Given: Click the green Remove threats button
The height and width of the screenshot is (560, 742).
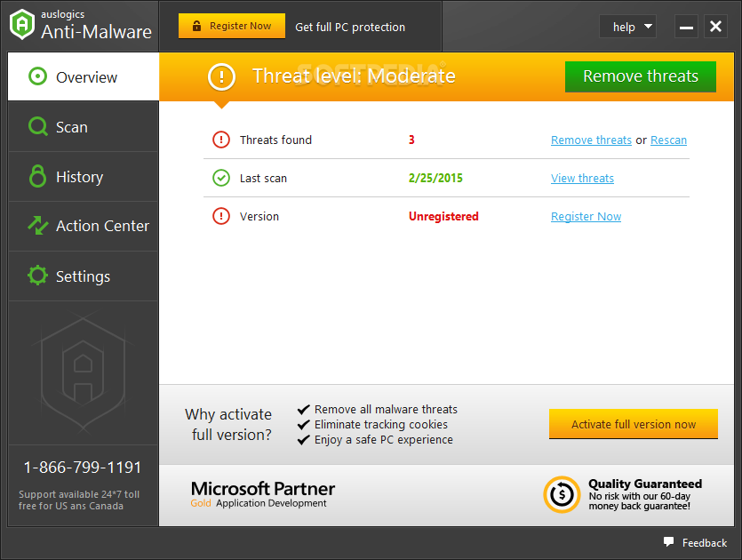Looking at the screenshot, I should [x=641, y=76].
